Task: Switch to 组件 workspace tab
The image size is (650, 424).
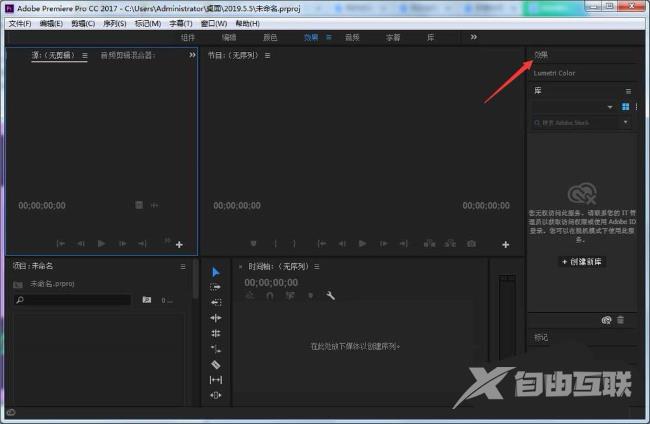Action: point(188,38)
